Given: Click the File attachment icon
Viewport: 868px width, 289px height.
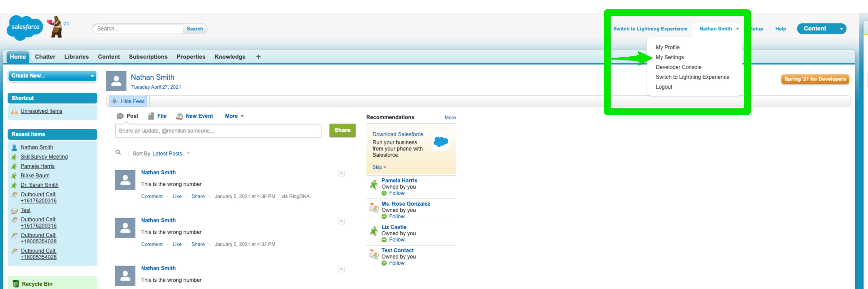Looking at the screenshot, I should coord(151,116).
